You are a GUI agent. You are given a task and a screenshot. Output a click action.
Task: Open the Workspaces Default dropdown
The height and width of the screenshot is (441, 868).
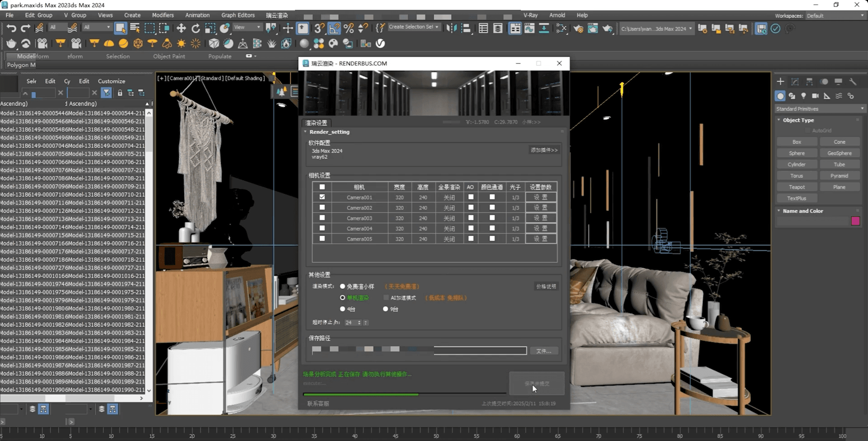tap(835, 16)
